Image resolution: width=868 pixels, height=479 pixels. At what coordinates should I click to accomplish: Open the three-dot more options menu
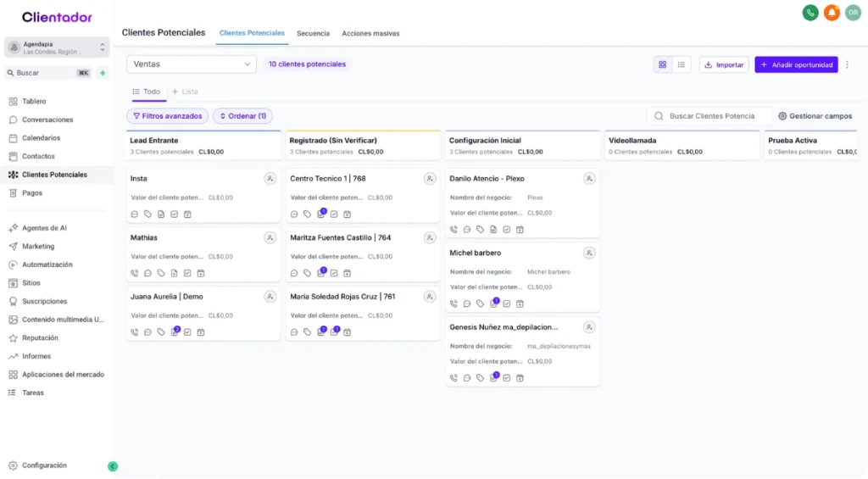847,64
